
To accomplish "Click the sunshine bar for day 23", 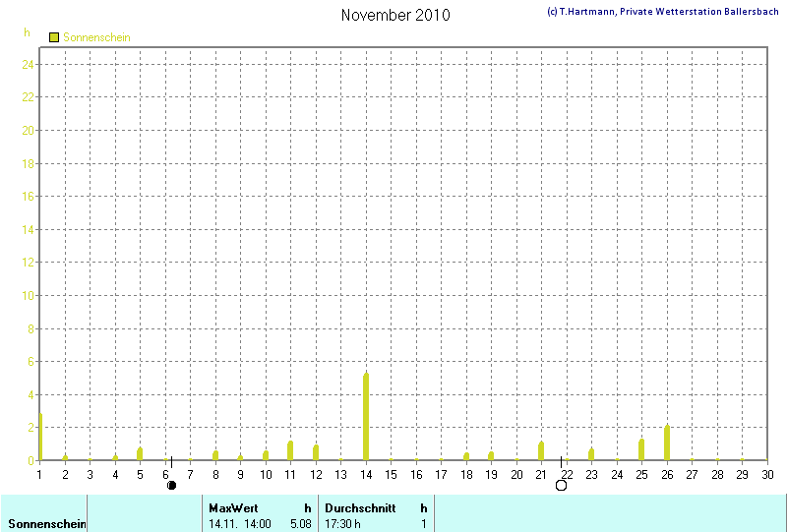I will tap(591, 454).
